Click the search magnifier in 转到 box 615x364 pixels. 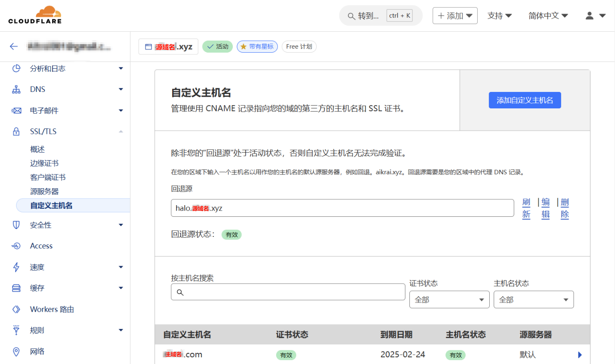351,16
